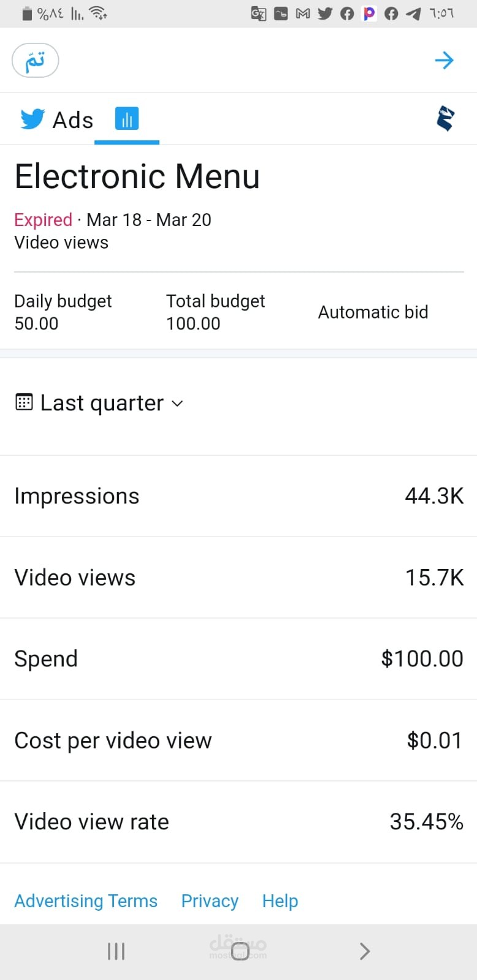Open the analytics bar chart tab
477x980 pixels.
127,119
